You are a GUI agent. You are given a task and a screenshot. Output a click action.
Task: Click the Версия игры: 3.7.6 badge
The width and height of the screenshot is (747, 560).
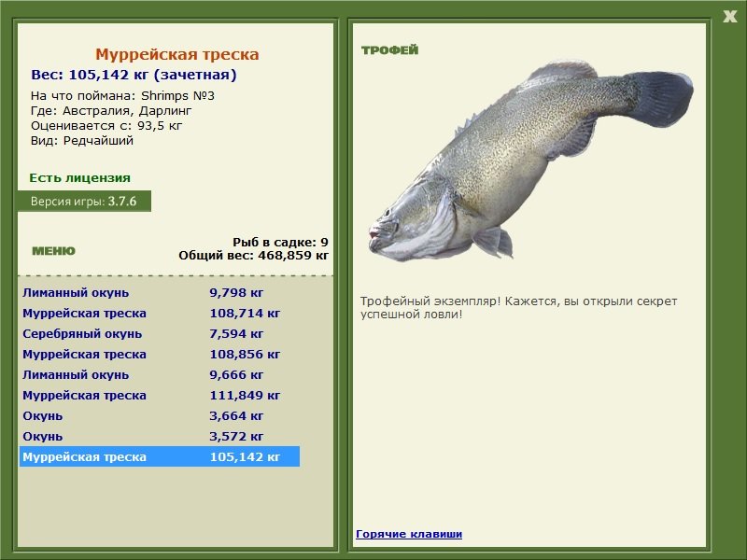click(x=84, y=201)
